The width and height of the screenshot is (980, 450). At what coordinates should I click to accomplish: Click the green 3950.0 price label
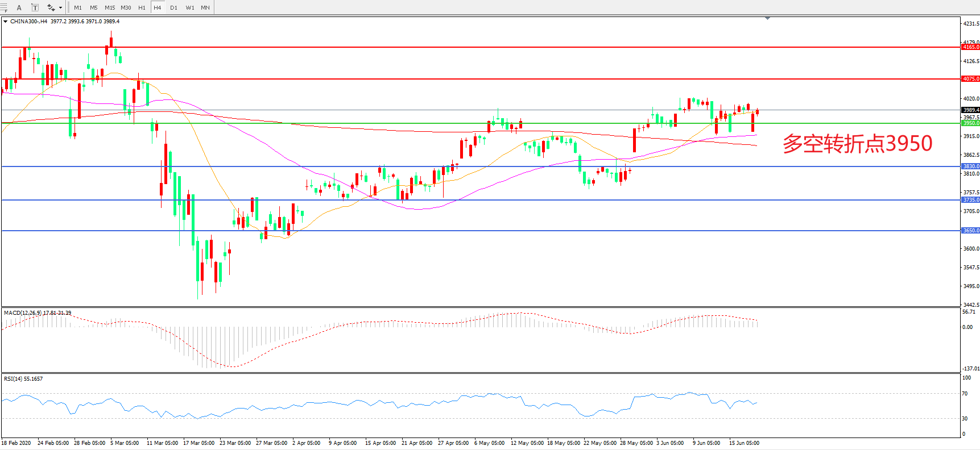(x=970, y=123)
